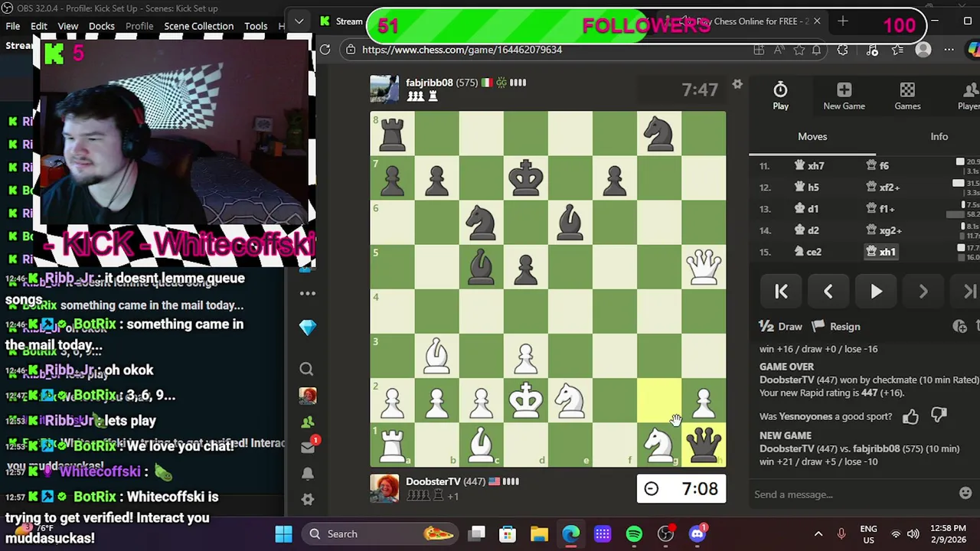Image resolution: width=980 pixels, height=551 pixels.
Task: Switch to Moves tab
Action: click(x=812, y=136)
